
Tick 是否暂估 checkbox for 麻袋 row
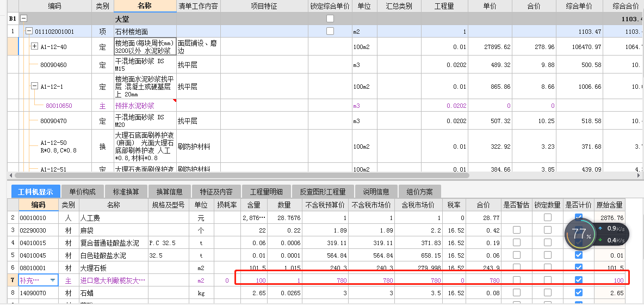[517, 230]
